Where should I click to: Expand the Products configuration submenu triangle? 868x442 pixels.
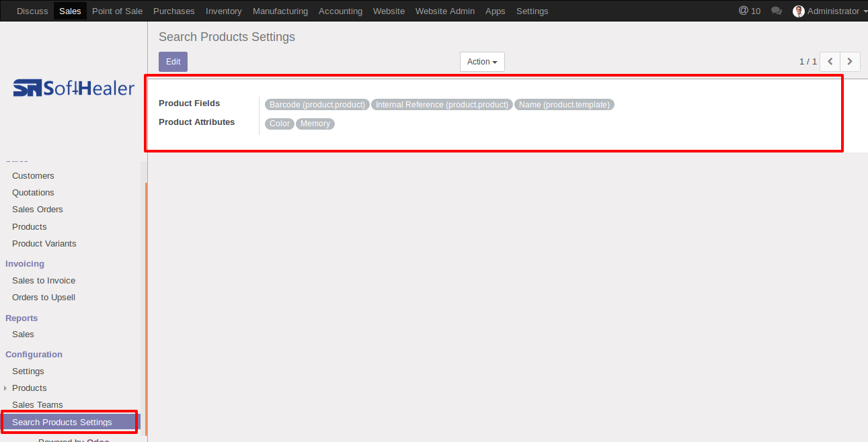click(x=5, y=388)
